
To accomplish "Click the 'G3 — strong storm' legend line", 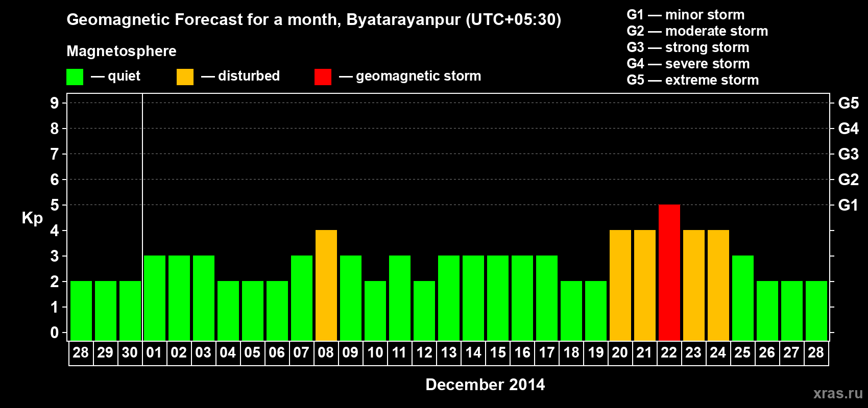I will pyautogui.click(x=688, y=47).
